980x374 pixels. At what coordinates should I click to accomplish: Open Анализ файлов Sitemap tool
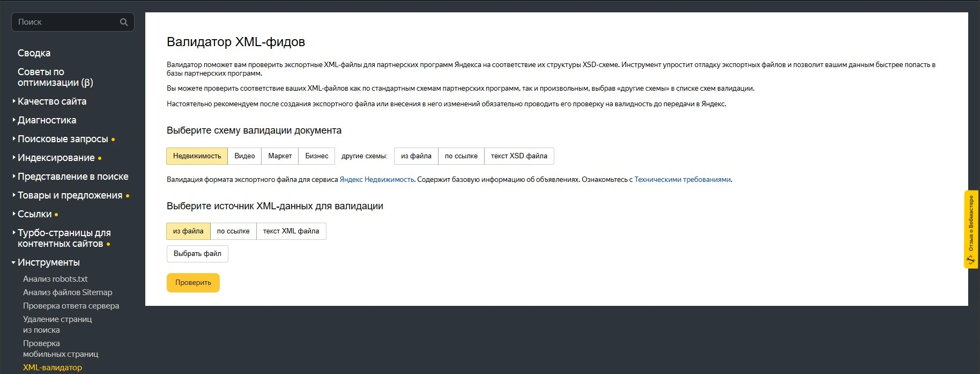click(68, 292)
